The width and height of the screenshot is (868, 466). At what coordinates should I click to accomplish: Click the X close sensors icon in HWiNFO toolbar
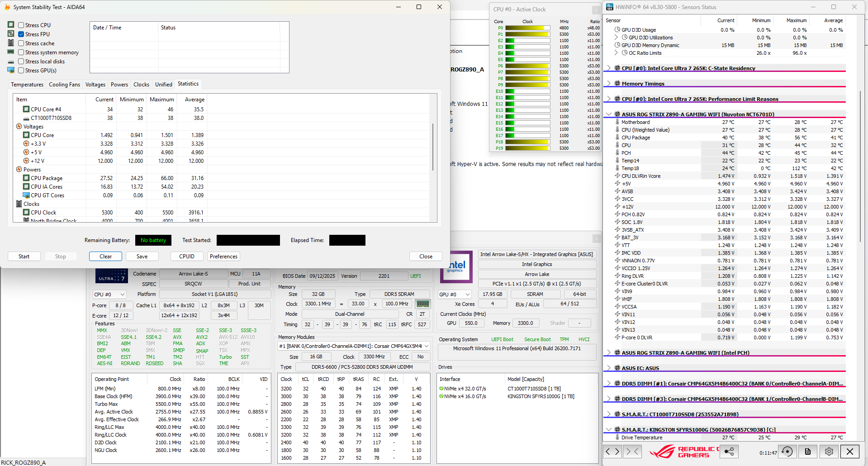coord(850,452)
